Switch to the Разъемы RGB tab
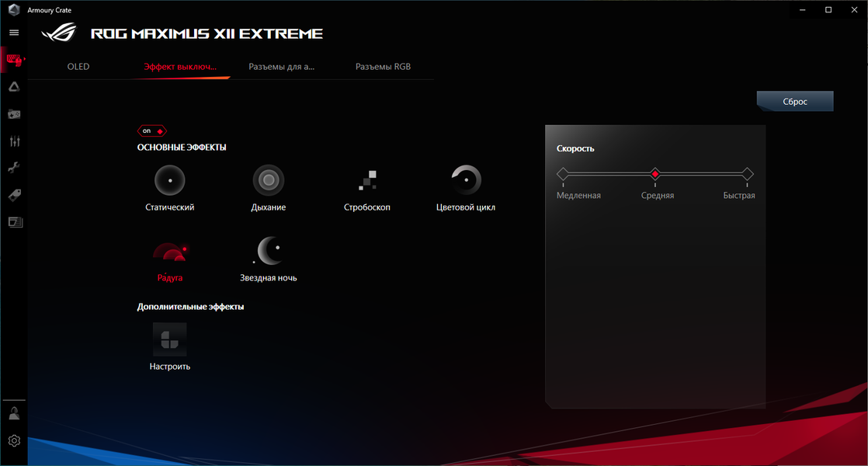Screen dimensions: 868x466 (383, 67)
